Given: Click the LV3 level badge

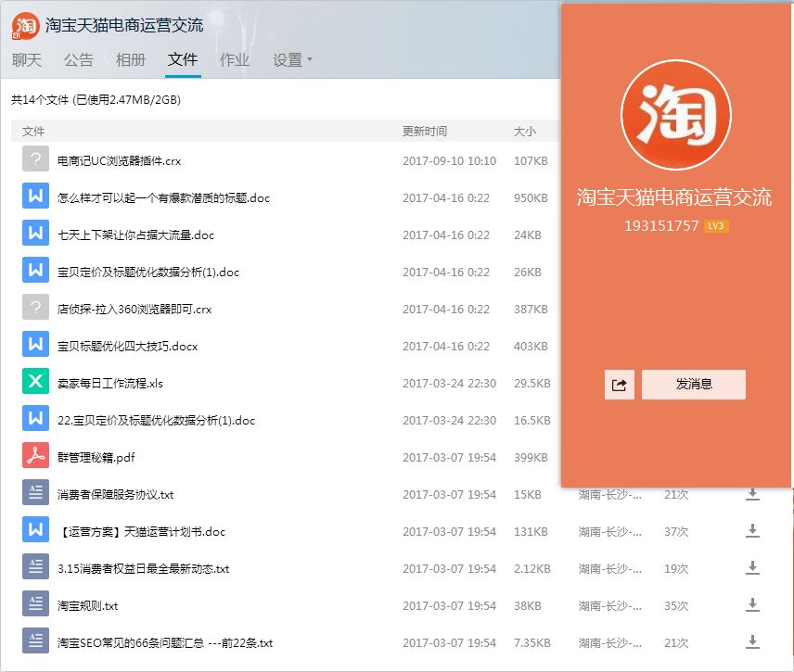Looking at the screenshot, I should 716,225.
